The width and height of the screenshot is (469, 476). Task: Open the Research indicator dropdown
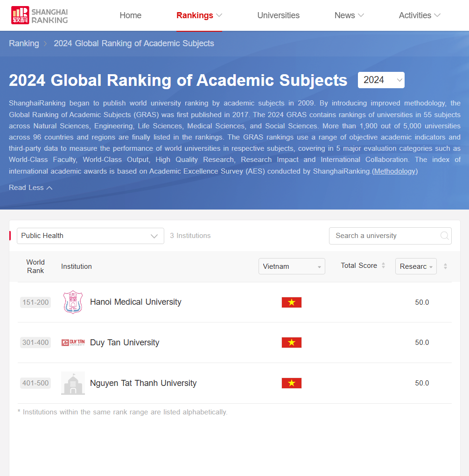click(416, 266)
